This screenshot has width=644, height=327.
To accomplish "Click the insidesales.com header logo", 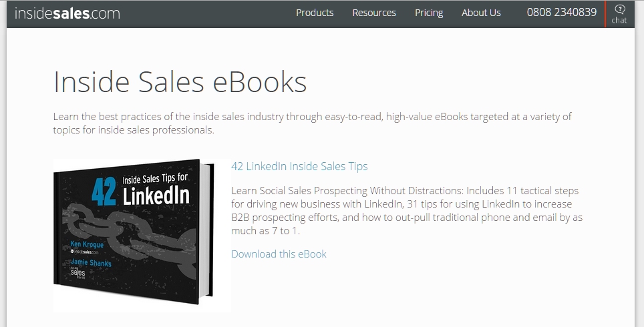I will pyautogui.click(x=67, y=13).
